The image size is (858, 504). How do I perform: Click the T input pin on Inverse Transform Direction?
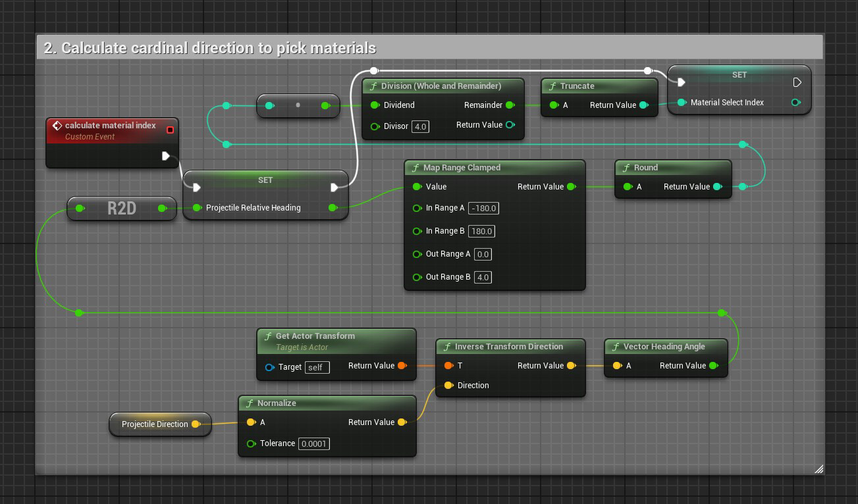point(448,366)
